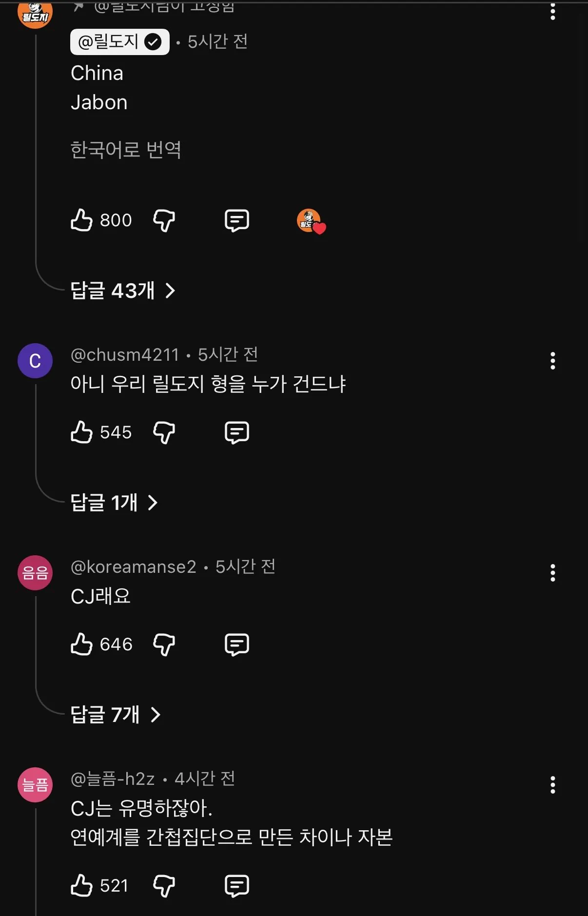Thumbs down the CJ래요 comment
The width and height of the screenshot is (588, 916).
click(164, 644)
